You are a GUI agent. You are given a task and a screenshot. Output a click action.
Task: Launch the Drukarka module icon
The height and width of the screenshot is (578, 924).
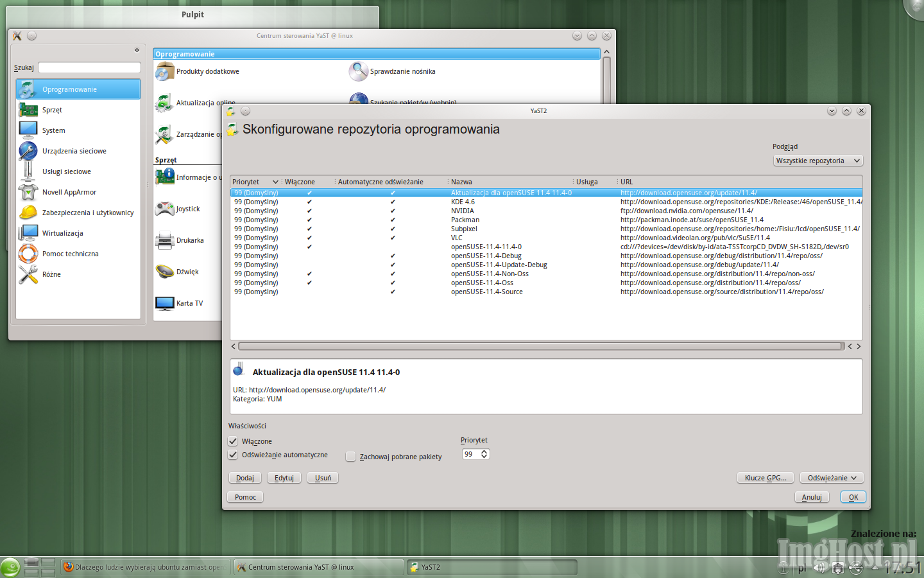165,240
